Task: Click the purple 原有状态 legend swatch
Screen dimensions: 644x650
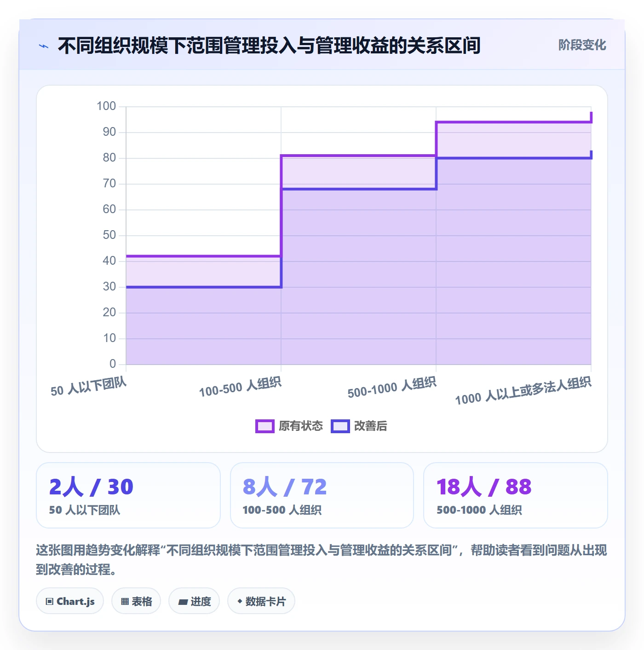Action: click(x=265, y=426)
